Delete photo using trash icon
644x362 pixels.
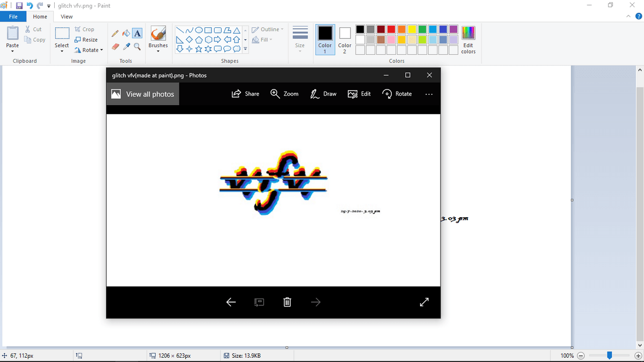[x=287, y=302]
